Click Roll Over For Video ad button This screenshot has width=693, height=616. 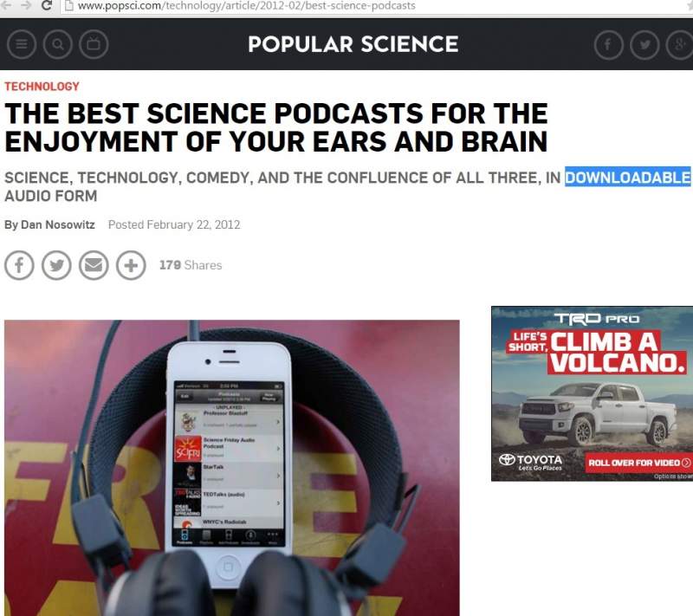coord(638,463)
